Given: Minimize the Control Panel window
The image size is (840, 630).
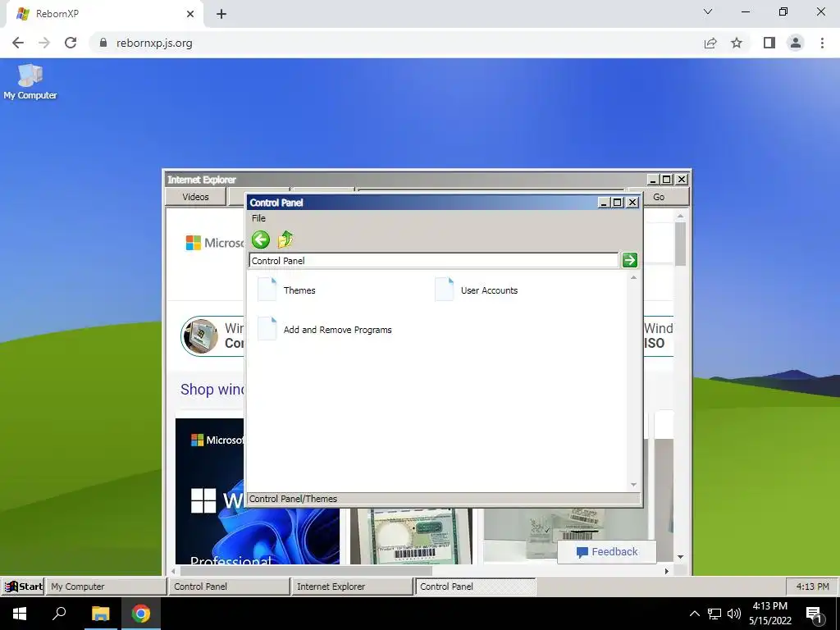Looking at the screenshot, I should tap(604, 203).
